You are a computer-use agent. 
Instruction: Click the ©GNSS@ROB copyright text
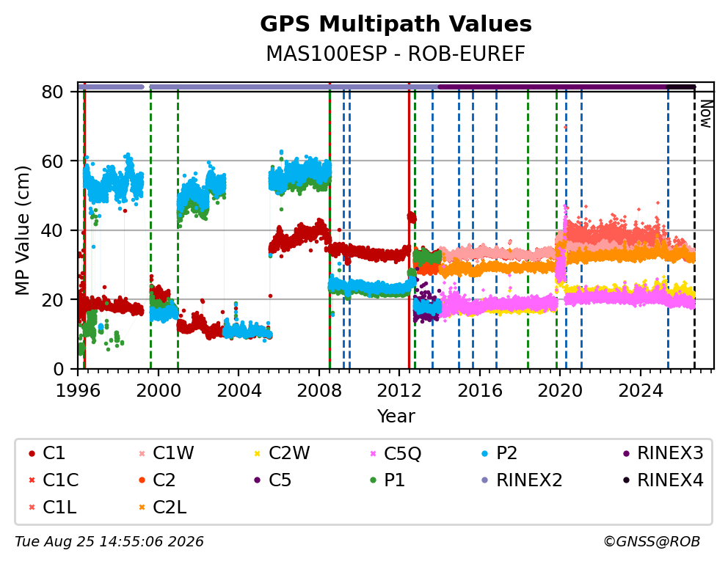[x=652, y=541]
